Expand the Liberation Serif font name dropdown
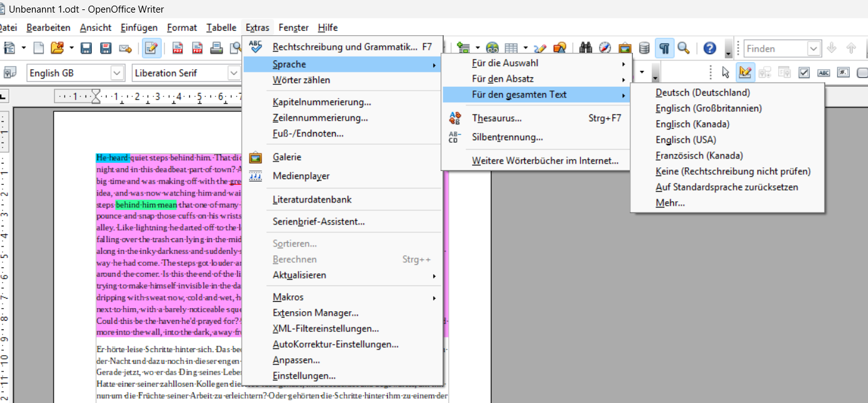The image size is (868, 403). (233, 73)
